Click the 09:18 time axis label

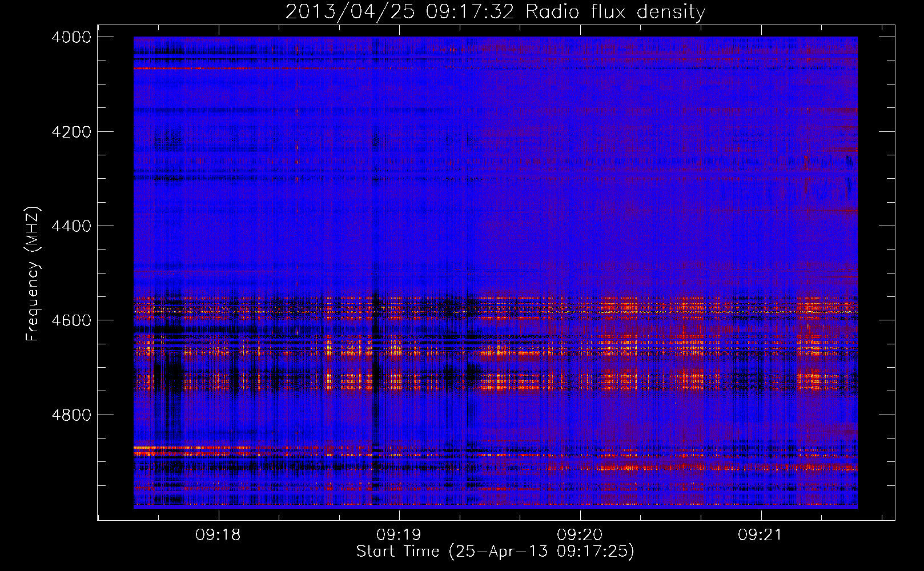(218, 535)
